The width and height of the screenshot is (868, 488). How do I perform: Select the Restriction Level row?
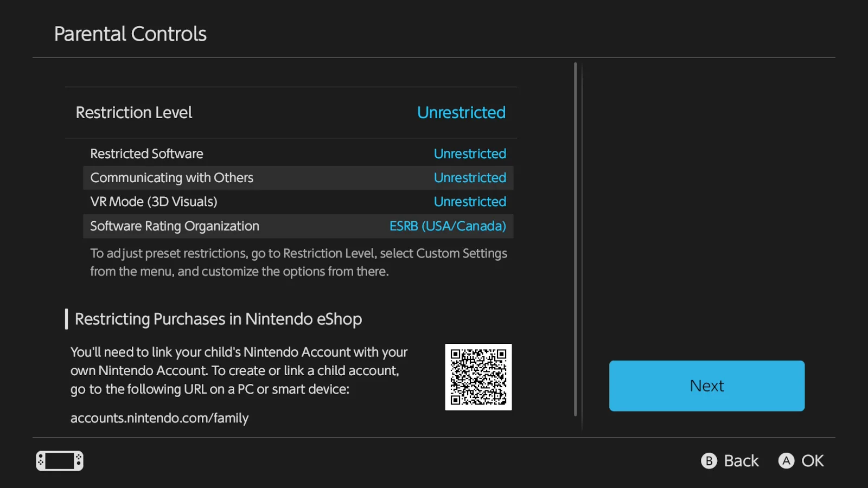(291, 113)
